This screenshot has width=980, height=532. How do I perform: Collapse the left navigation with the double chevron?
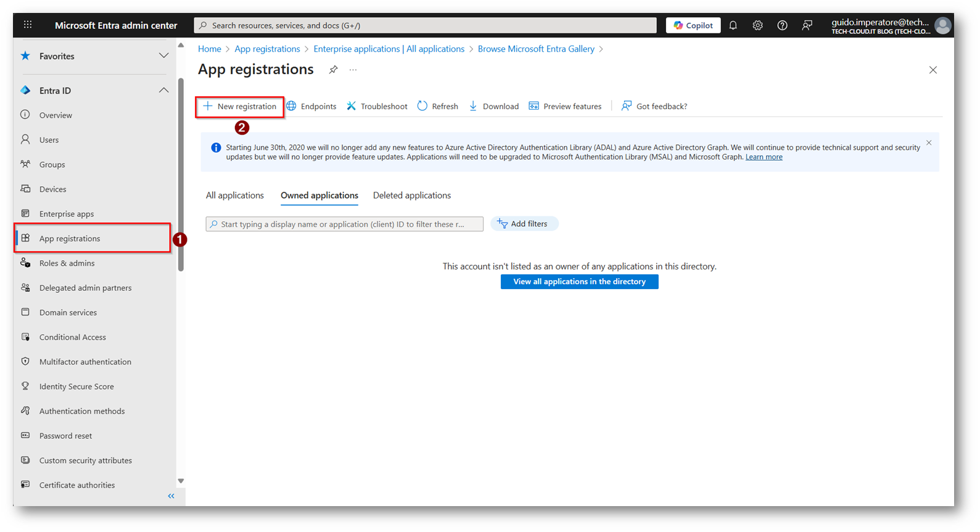(x=171, y=496)
